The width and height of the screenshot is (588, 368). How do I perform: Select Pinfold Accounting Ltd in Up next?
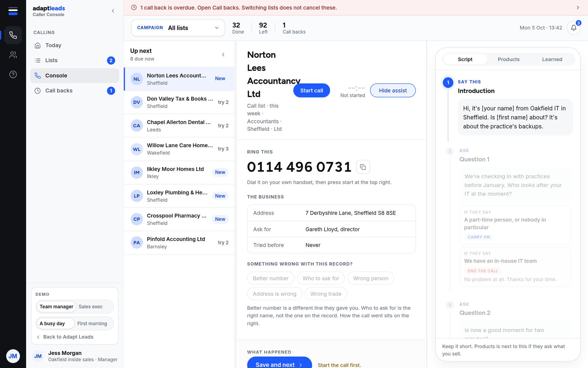click(x=179, y=243)
